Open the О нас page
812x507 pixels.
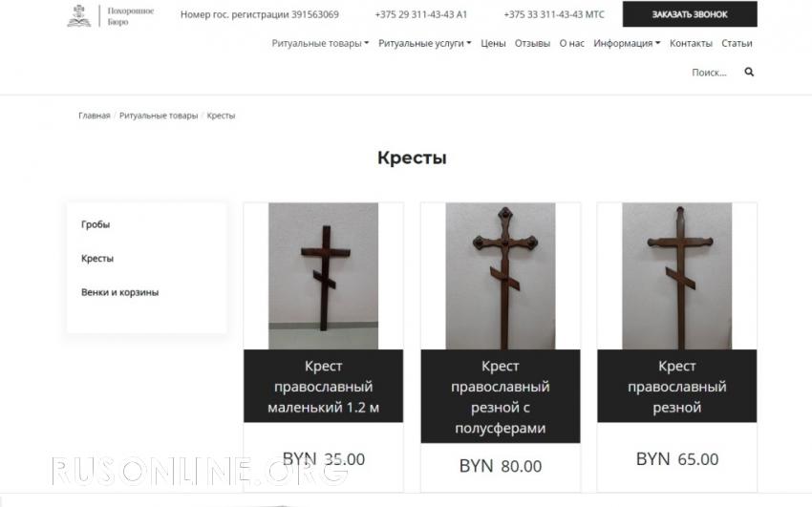[x=571, y=44]
